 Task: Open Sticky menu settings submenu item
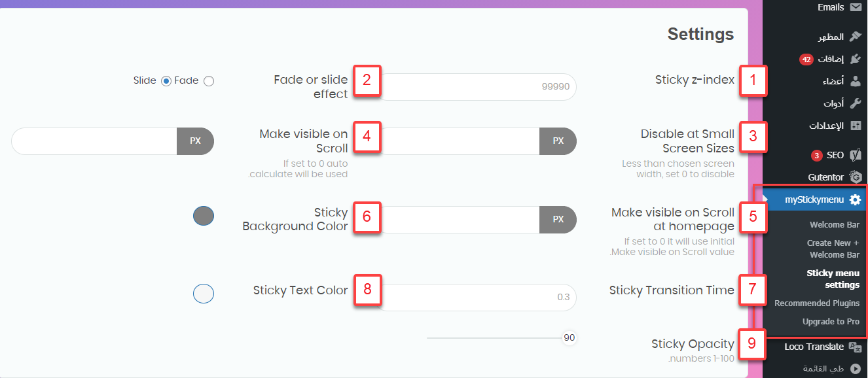[x=833, y=279]
